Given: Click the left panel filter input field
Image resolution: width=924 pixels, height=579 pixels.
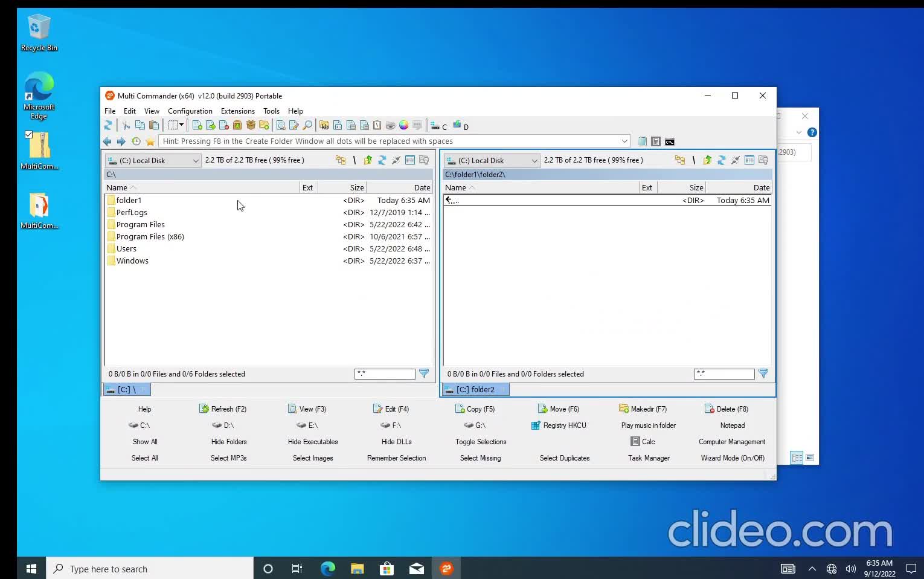Looking at the screenshot, I should tap(385, 374).
